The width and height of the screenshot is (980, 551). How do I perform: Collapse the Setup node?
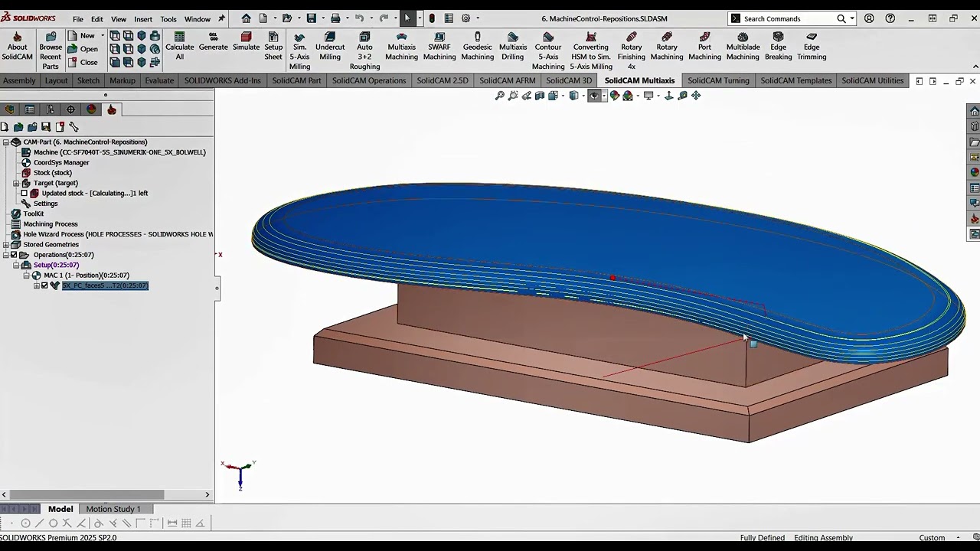pos(16,266)
